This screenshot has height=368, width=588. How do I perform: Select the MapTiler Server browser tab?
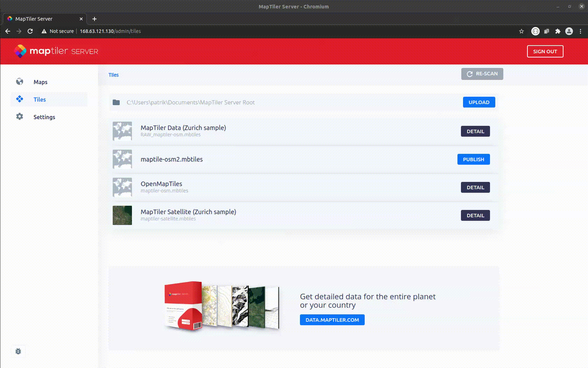point(45,19)
